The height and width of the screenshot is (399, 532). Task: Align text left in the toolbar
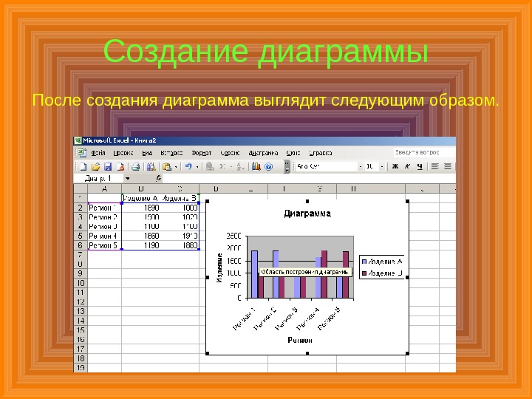[435, 166]
